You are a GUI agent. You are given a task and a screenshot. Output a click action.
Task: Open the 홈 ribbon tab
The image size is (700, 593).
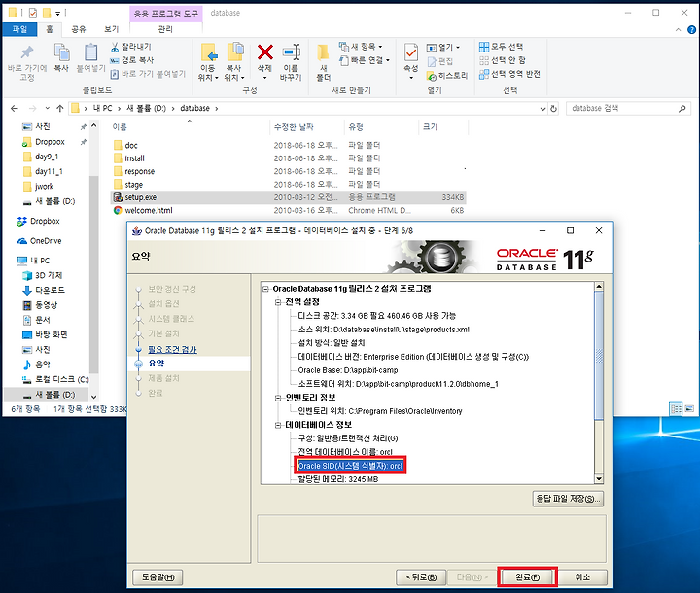[50, 29]
